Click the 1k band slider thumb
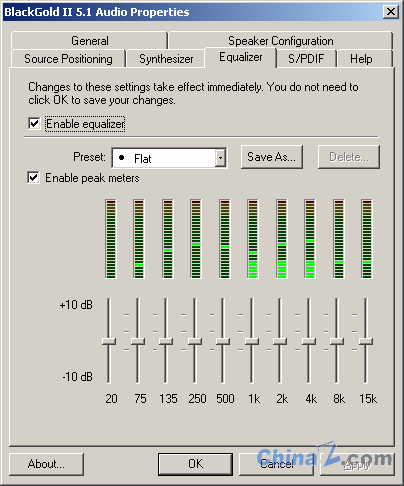Screen dimensions: 404x486 point(252,341)
